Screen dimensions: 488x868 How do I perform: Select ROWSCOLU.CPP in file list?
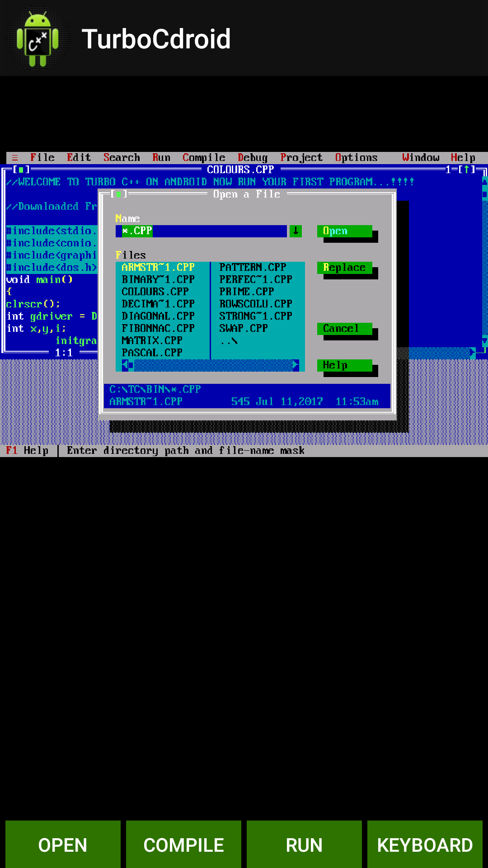point(256,304)
